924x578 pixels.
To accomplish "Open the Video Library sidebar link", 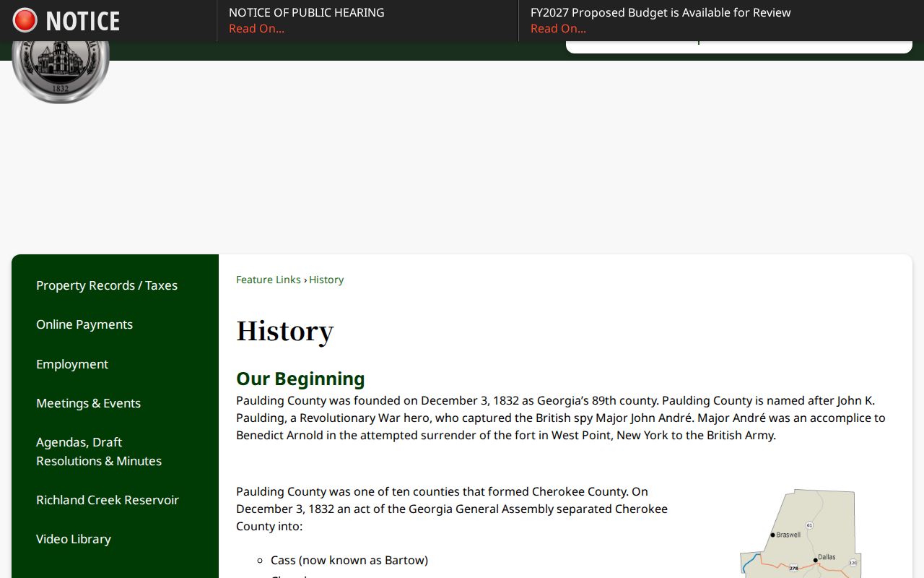I will (74, 539).
